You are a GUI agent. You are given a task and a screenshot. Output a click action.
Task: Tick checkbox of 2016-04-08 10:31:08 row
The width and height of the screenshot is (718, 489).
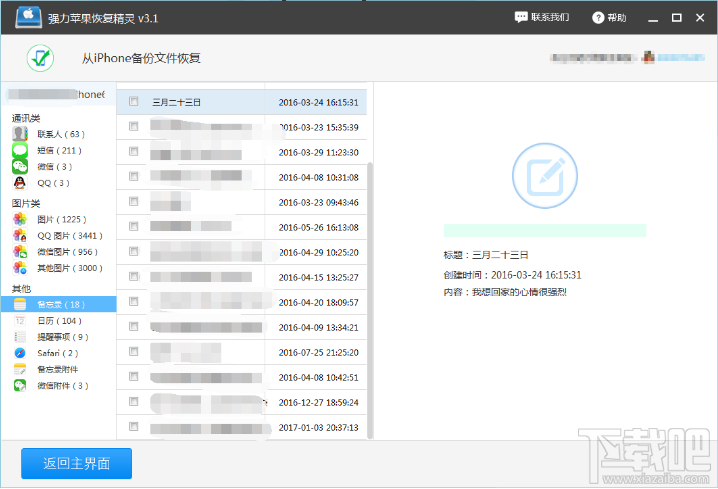point(134,176)
